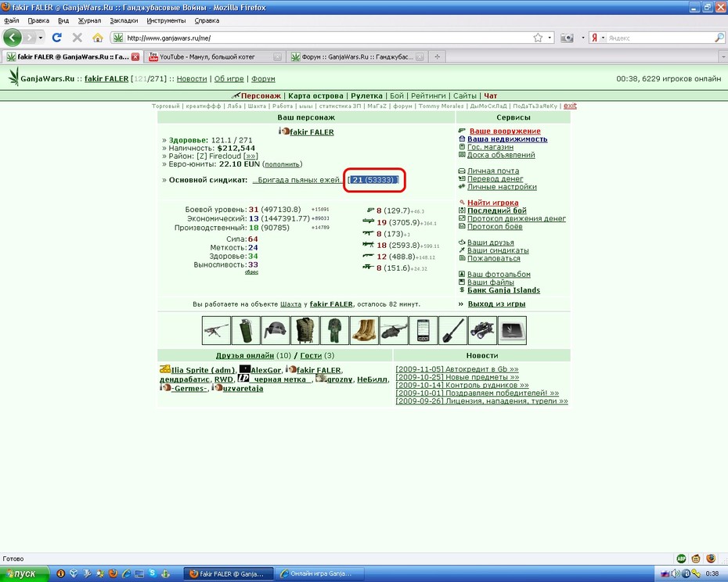The width and height of the screenshot is (728, 582).
Task: Click the red exit link
Action: (x=570, y=106)
